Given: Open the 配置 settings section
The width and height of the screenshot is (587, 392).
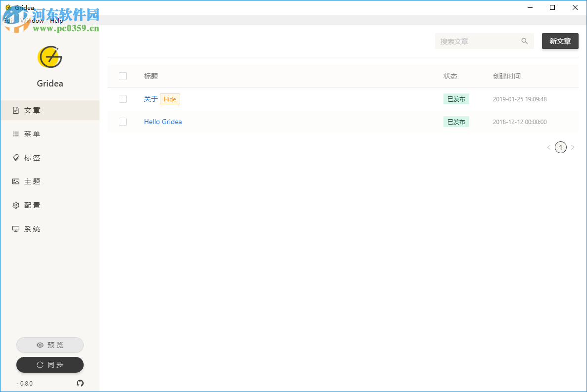Looking at the screenshot, I should [x=50, y=205].
